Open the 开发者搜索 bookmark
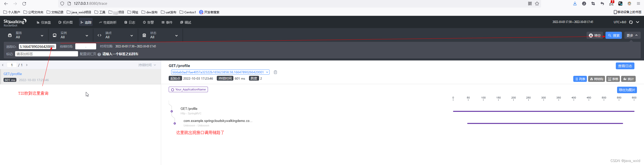 209,12
